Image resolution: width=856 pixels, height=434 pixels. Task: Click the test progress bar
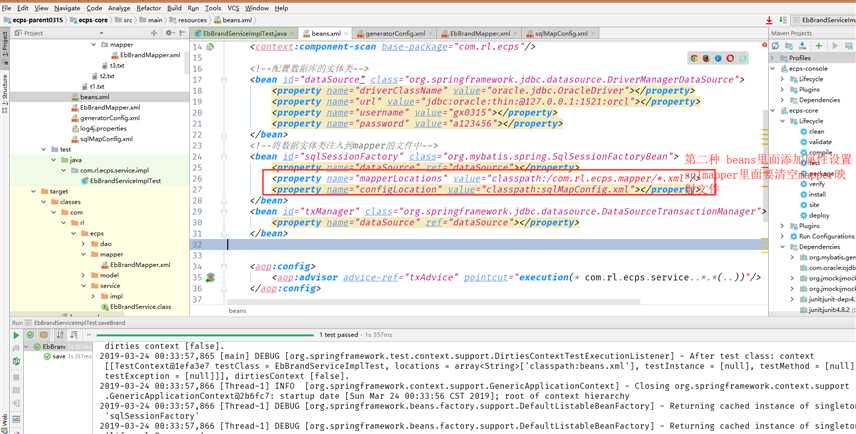(205, 335)
